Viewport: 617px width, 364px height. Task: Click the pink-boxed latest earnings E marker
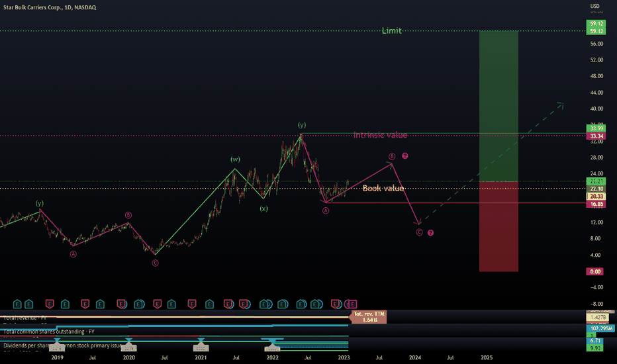point(353,304)
